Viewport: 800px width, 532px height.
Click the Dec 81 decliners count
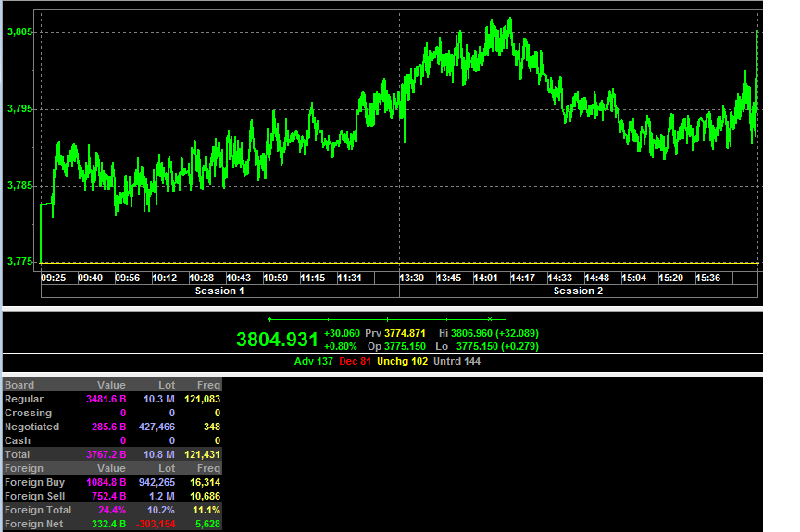click(356, 361)
